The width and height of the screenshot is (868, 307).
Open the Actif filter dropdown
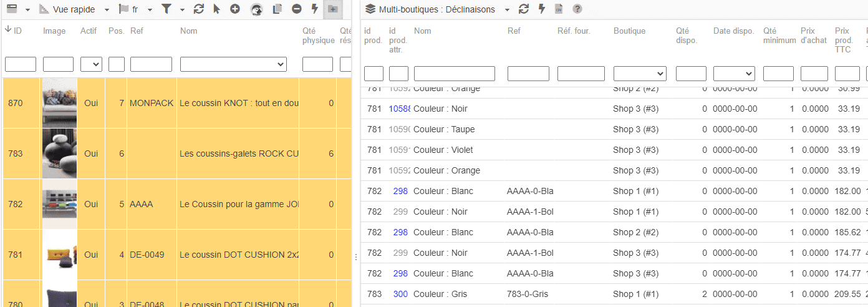tap(91, 64)
